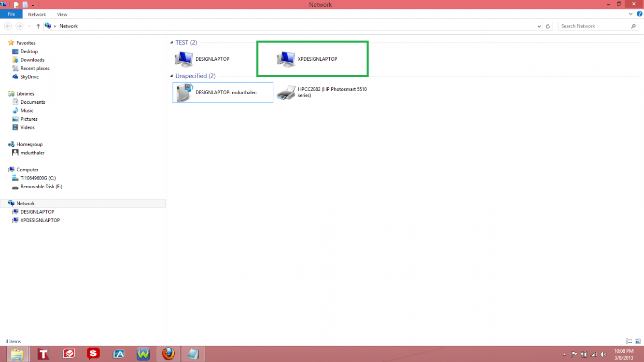The image size is (644, 362).
Task: Launch the red S speech bubble taskbar app
Action: point(93,354)
